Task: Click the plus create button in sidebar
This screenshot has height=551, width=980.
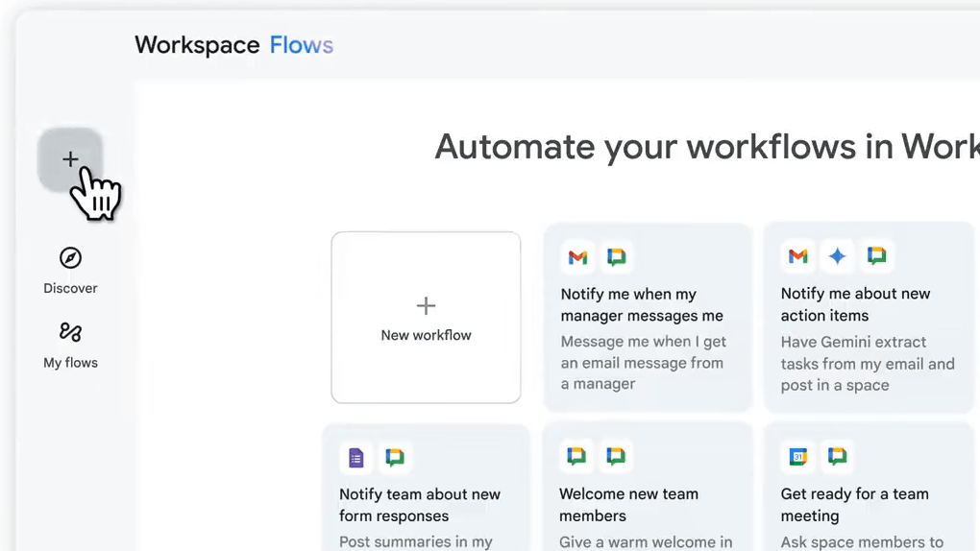Action: point(70,159)
